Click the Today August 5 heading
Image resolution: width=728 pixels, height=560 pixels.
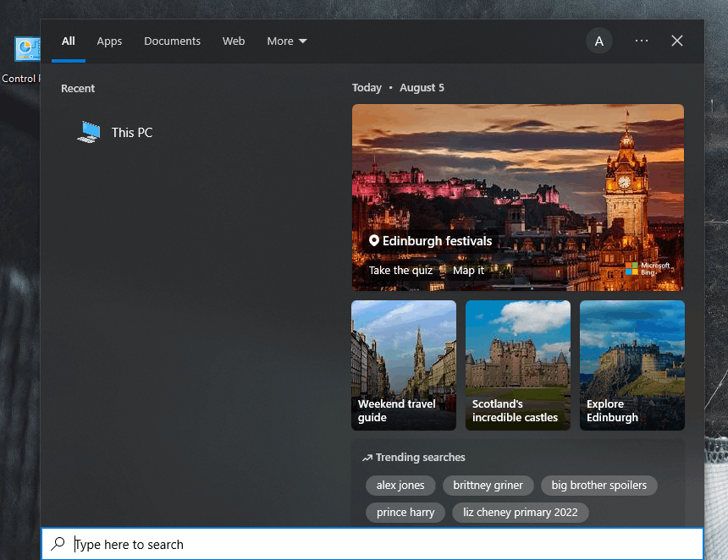click(398, 88)
